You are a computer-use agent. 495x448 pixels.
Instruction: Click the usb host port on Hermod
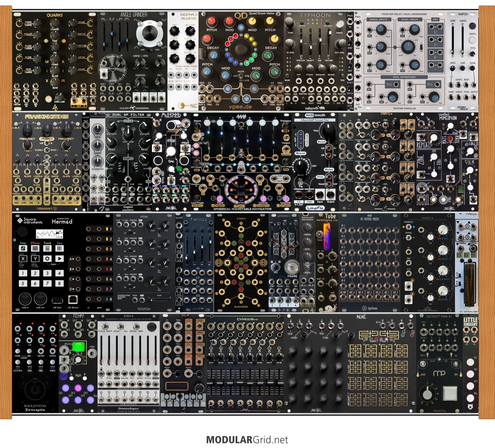(57, 300)
